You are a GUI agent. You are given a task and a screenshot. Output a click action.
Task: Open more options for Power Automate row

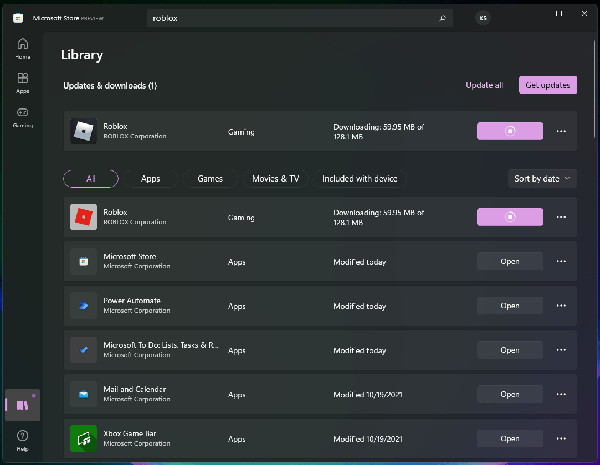pyautogui.click(x=561, y=306)
